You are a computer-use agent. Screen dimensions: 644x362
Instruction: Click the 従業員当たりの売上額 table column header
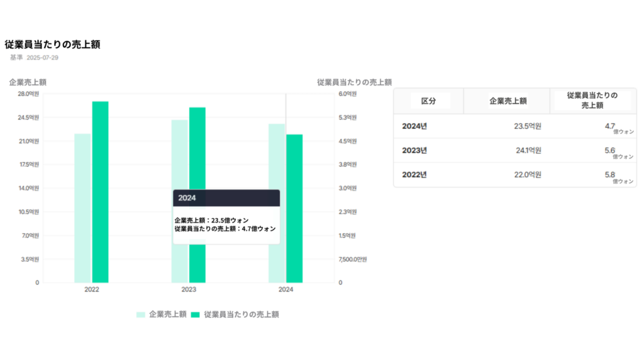click(592, 101)
